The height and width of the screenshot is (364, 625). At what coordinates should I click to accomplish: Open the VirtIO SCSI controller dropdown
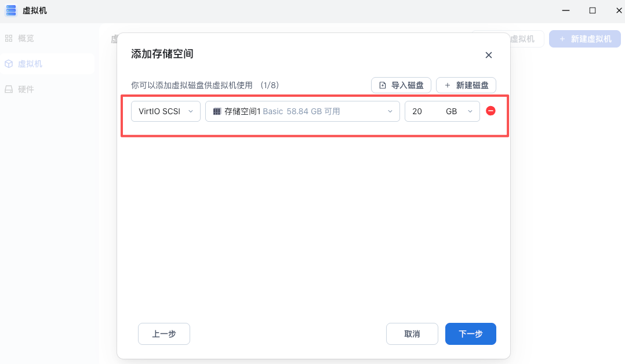[x=165, y=111]
